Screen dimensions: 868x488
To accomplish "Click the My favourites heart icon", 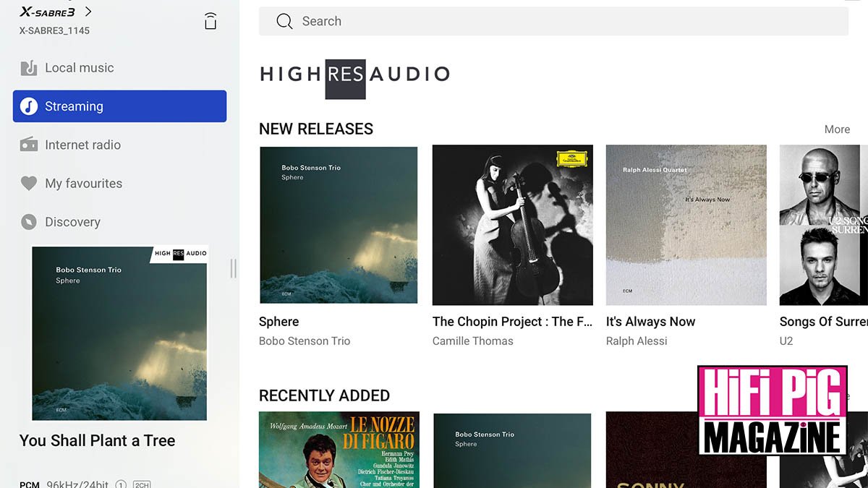I will click(29, 184).
